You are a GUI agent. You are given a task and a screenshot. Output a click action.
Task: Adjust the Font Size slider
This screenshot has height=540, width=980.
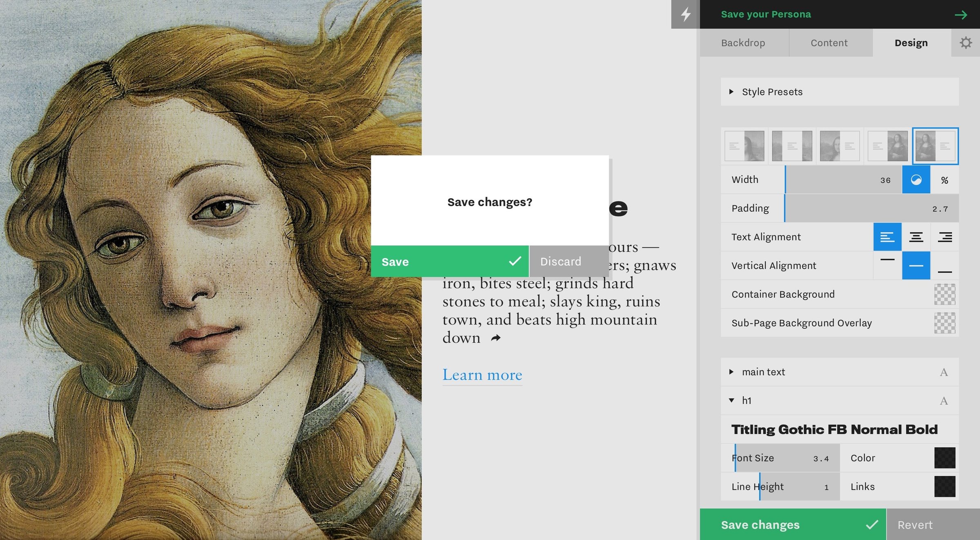(780, 458)
